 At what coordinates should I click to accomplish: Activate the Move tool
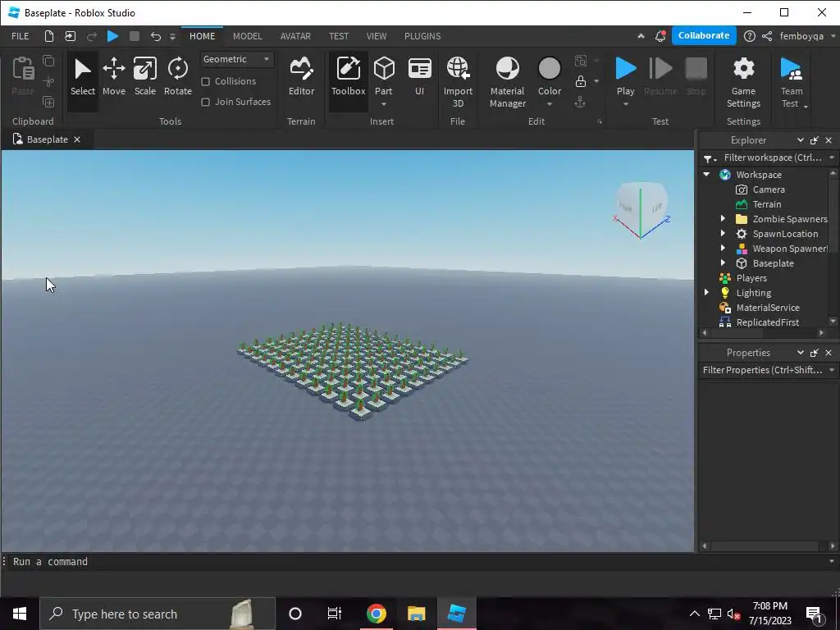113,77
